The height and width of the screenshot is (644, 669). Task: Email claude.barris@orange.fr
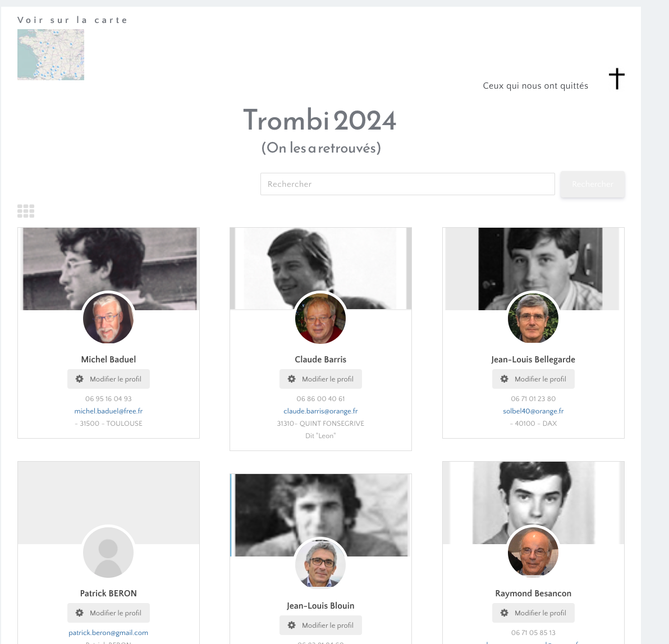coord(320,411)
